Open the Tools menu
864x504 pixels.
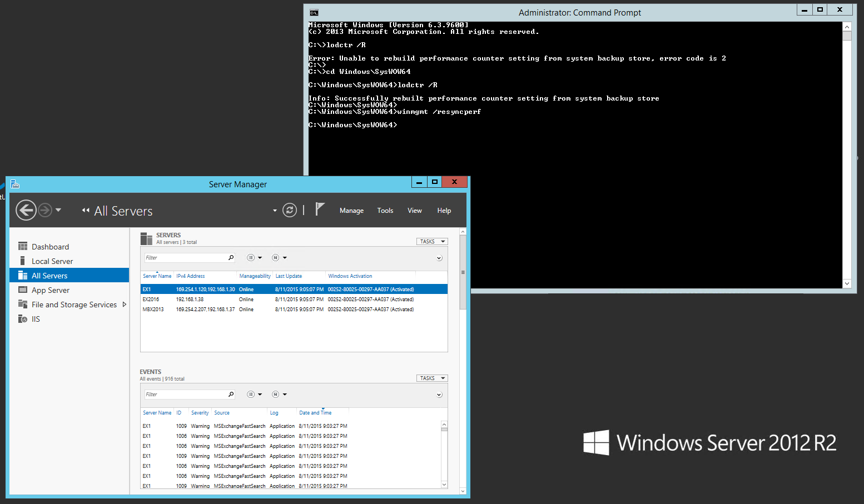(385, 210)
